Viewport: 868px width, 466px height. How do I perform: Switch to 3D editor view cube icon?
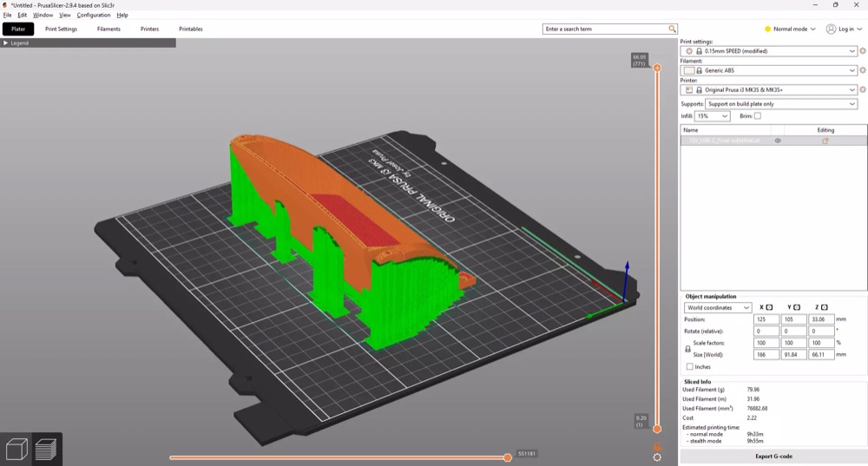[x=16, y=449]
